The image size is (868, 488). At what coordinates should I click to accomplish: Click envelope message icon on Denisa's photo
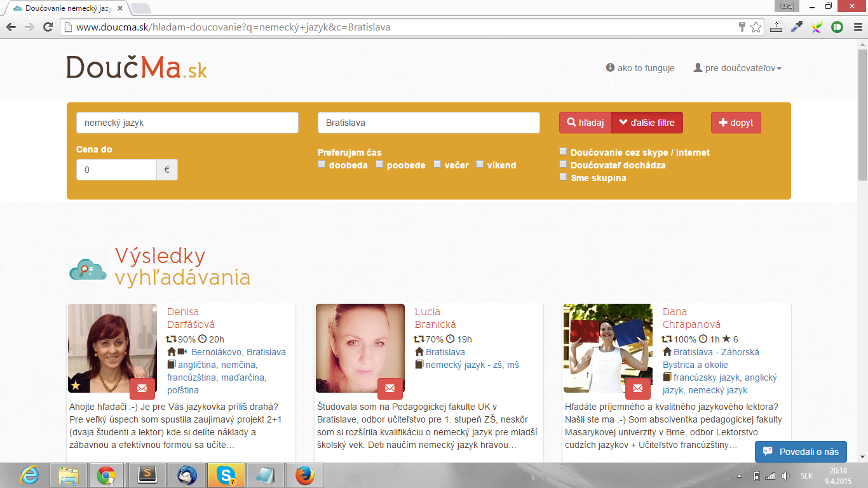(x=142, y=388)
